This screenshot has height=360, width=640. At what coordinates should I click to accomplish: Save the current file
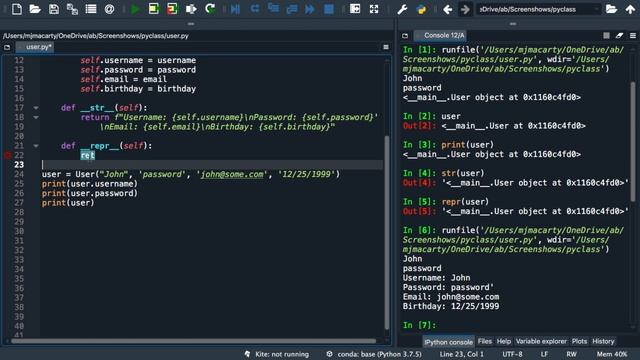[53, 9]
